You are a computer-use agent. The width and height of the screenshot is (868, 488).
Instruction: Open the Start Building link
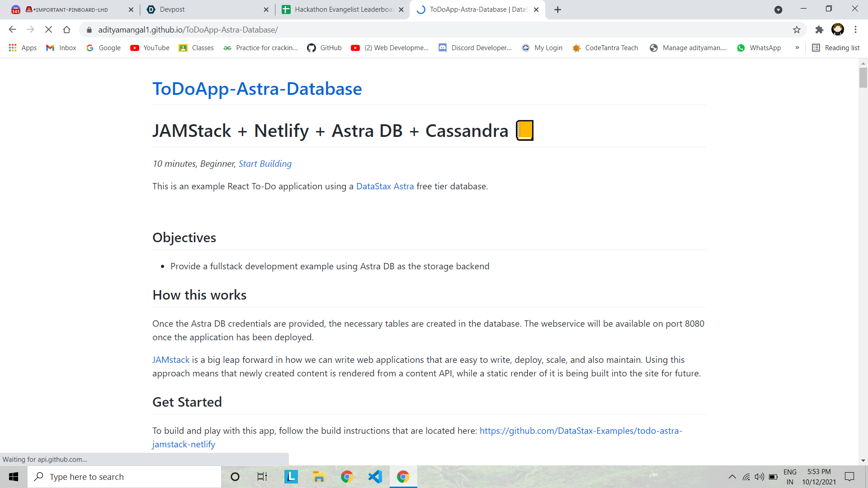point(265,164)
